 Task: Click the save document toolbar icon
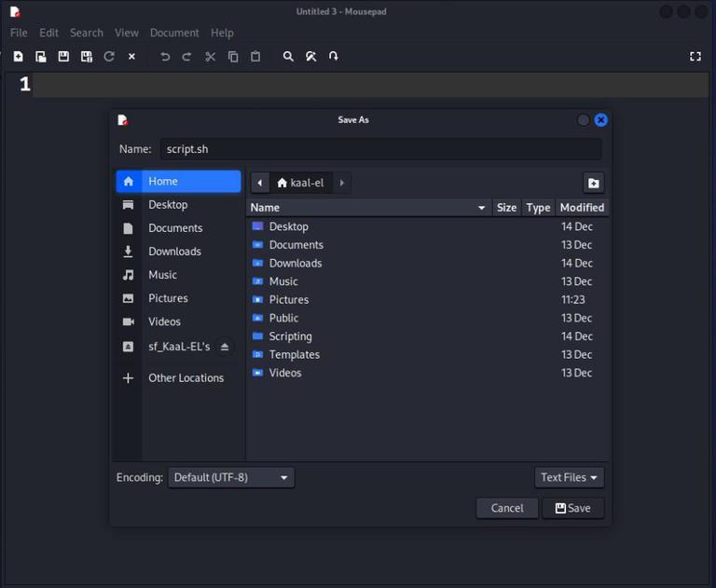point(63,56)
